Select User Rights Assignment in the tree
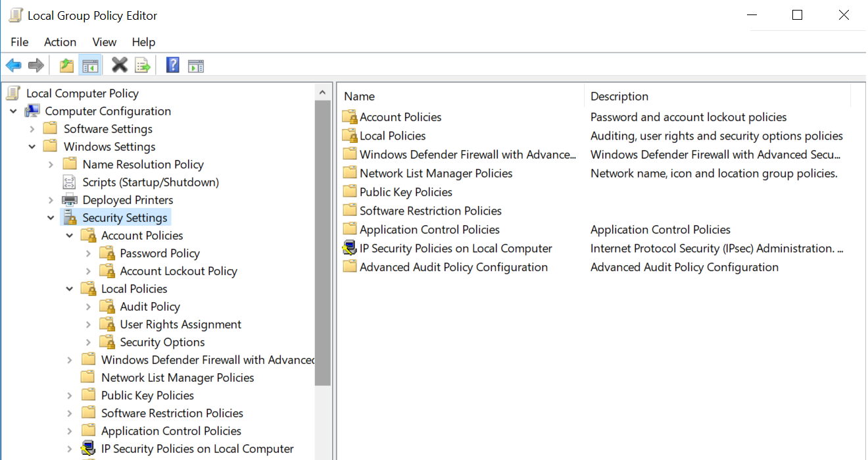Image resolution: width=868 pixels, height=460 pixels. tap(180, 324)
